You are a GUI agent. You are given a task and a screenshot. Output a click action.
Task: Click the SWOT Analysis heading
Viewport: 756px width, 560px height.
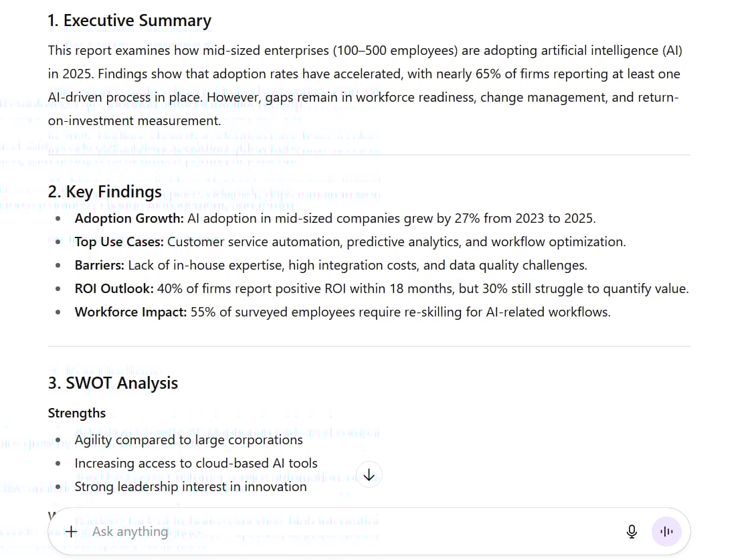point(112,383)
